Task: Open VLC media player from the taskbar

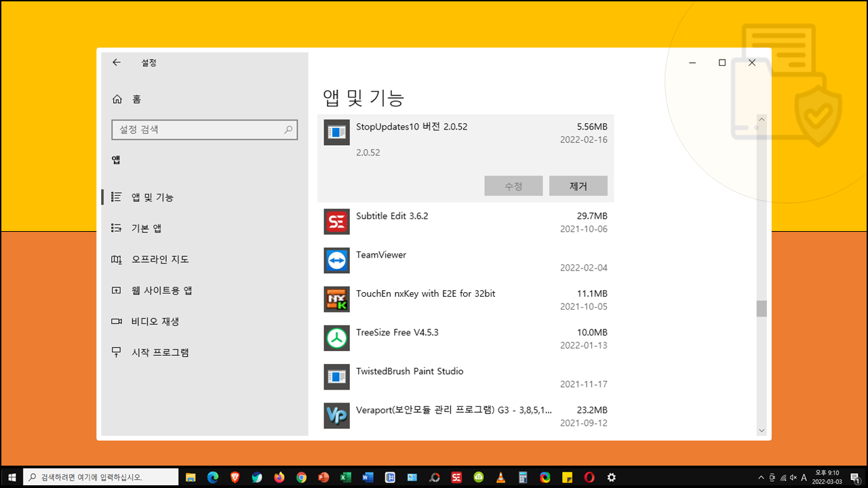Action: (x=500, y=477)
